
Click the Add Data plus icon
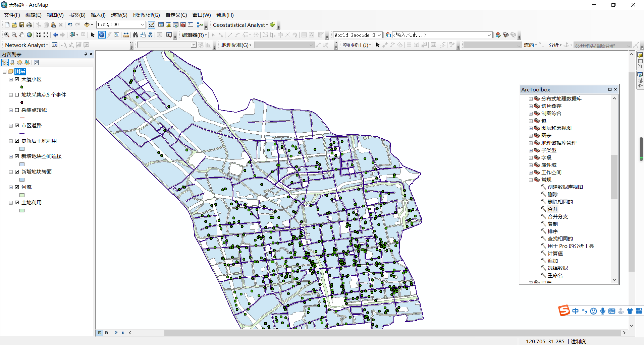(87, 25)
